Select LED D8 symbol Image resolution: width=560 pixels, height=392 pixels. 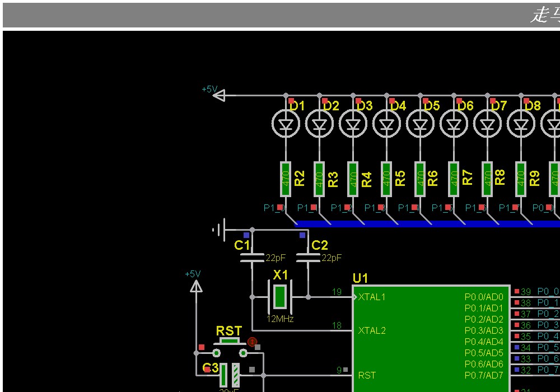click(521, 124)
